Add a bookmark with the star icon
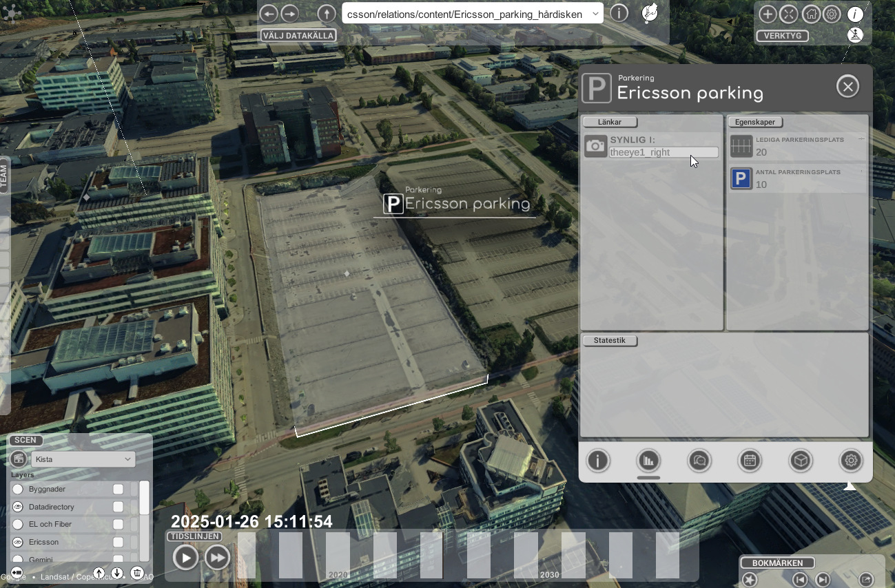895x588 pixels. pos(750,580)
